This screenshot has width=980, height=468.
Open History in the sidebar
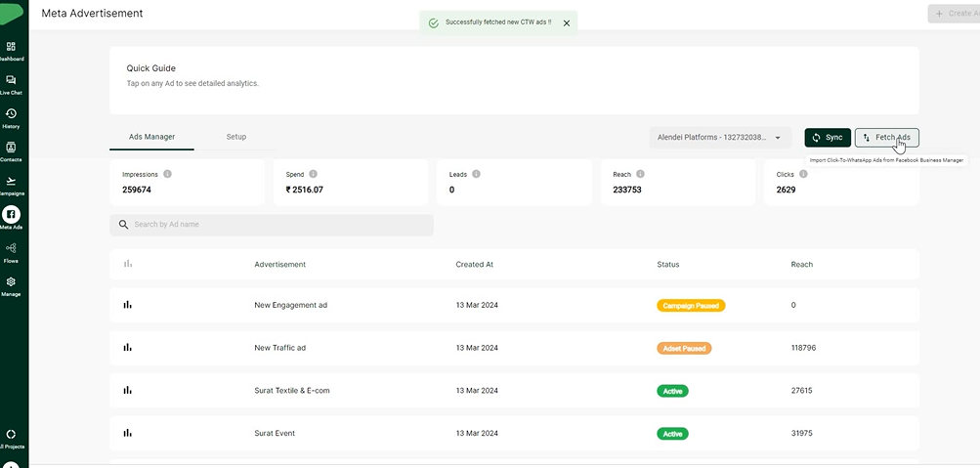pyautogui.click(x=11, y=113)
